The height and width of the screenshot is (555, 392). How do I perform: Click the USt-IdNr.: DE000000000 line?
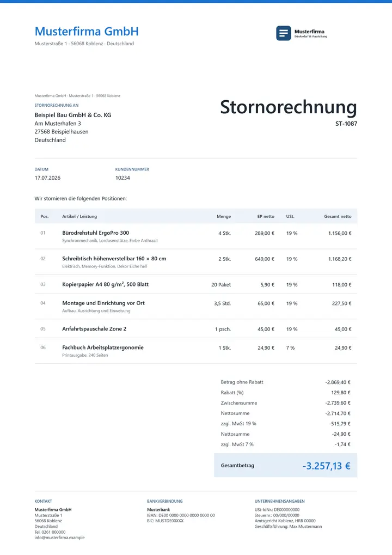(277, 510)
